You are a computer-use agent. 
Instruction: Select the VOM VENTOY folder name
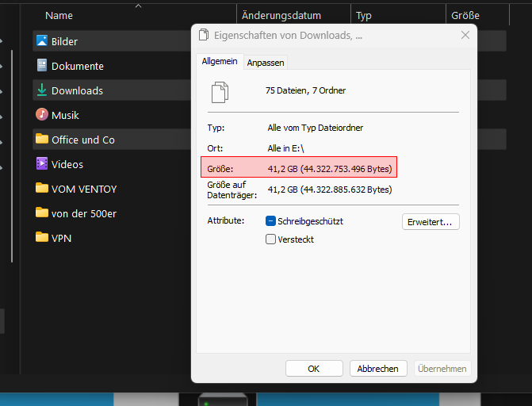coord(84,189)
